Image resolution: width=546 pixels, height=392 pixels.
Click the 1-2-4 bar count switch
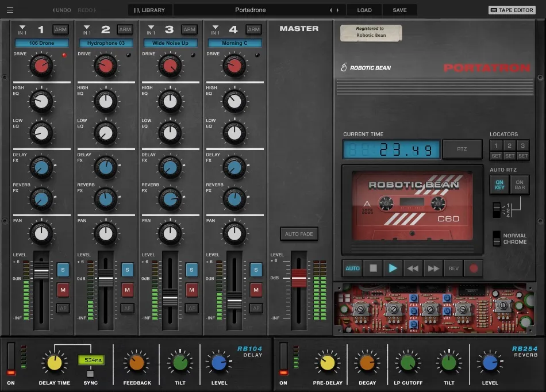(497, 210)
